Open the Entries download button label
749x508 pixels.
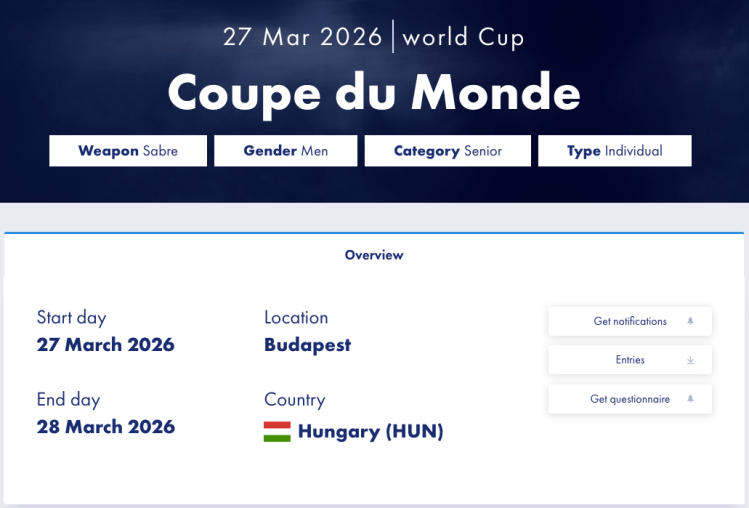[x=630, y=360]
